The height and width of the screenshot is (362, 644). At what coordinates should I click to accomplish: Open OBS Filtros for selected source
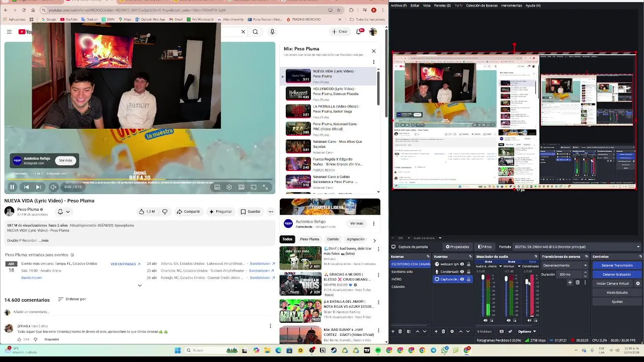485,247
